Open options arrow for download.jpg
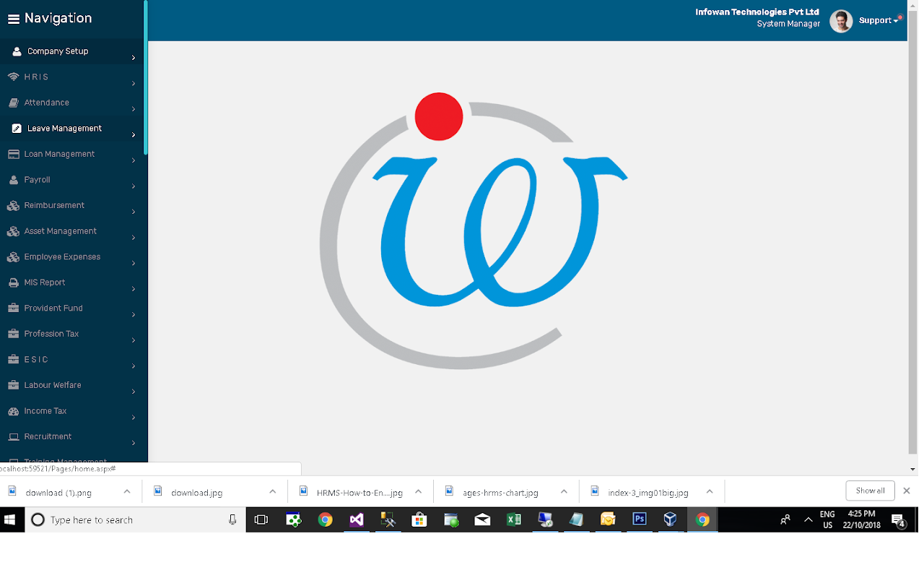This screenshot has width=924, height=578. pos(273,491)
